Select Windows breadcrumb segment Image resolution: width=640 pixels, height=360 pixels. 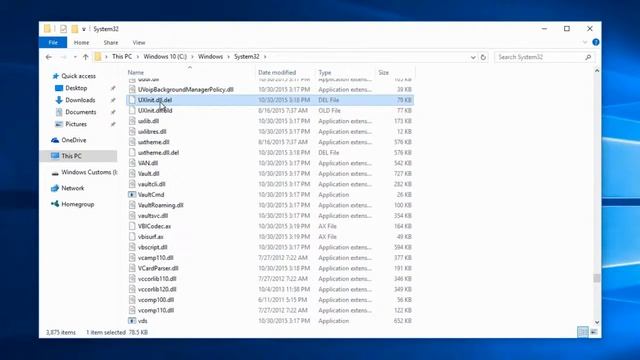(210, 57)
